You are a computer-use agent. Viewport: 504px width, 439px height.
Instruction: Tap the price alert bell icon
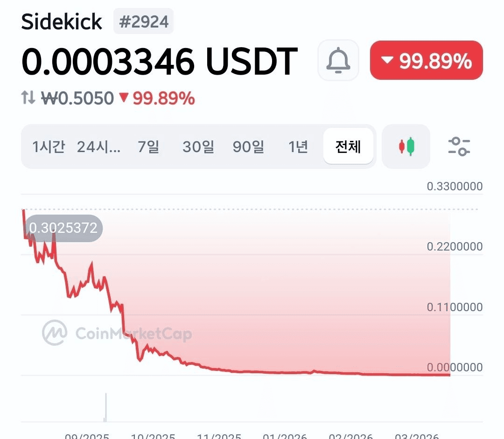(338, 60)
